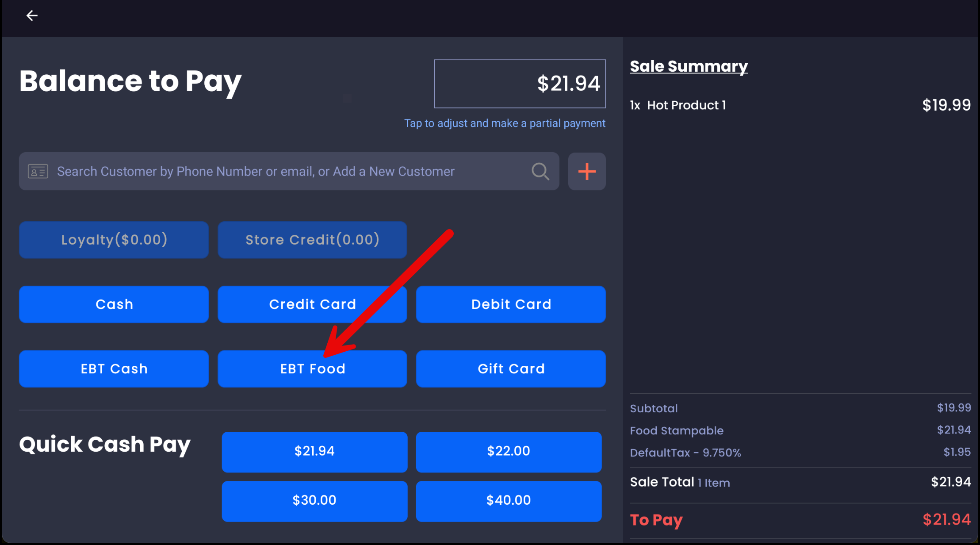The width and height of the screenshot is (980, 545).
Task: Select Loyalty payment option
Action: tap(114, 240)
